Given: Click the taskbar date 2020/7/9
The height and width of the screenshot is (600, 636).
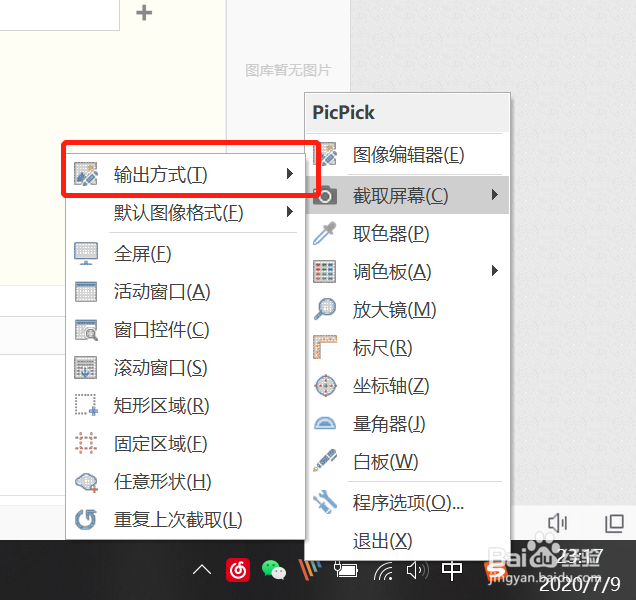Looking at the screenshot, I should (x=580, y=584).
